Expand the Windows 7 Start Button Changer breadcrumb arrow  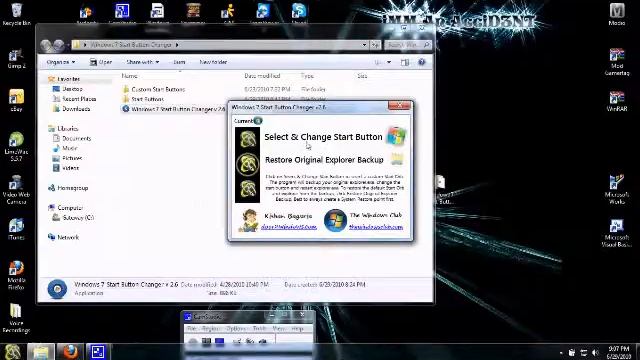pyautogui.click(x=177, y=45)
